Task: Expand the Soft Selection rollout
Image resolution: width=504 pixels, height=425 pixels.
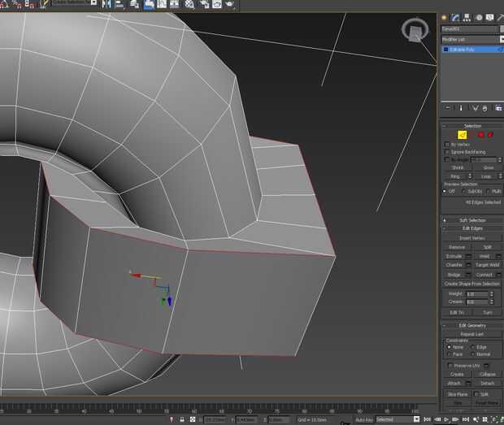Action: (x=472, y=220)
